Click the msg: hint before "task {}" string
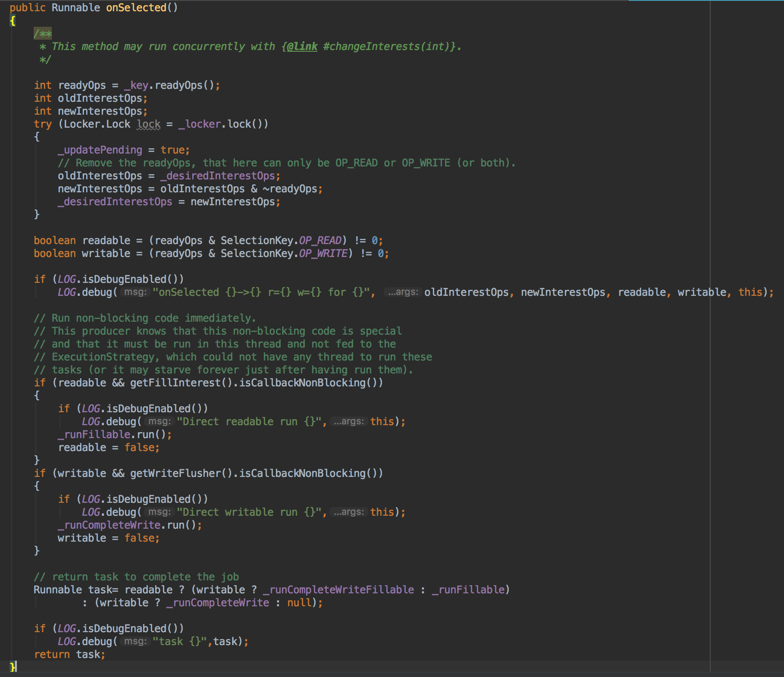784x677 pixels. pyautogui.click(x=135, y=642)
